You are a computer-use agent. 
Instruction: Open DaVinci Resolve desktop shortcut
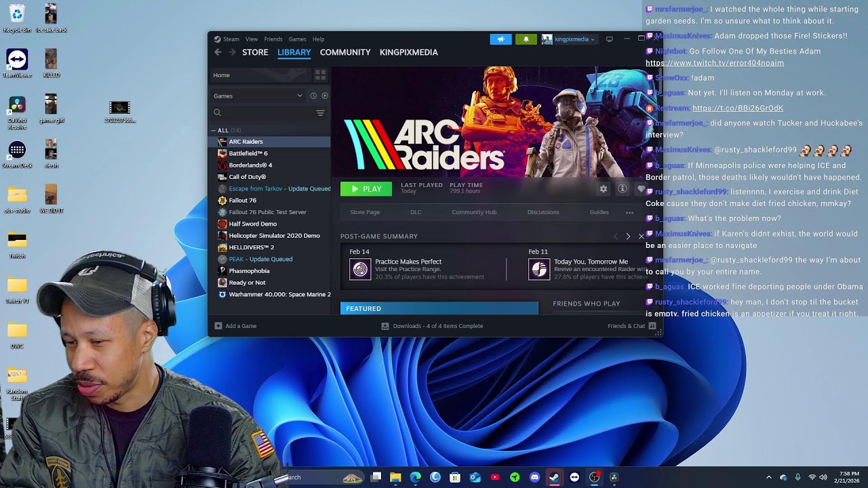pyautogui.click(x=17, y=113)
